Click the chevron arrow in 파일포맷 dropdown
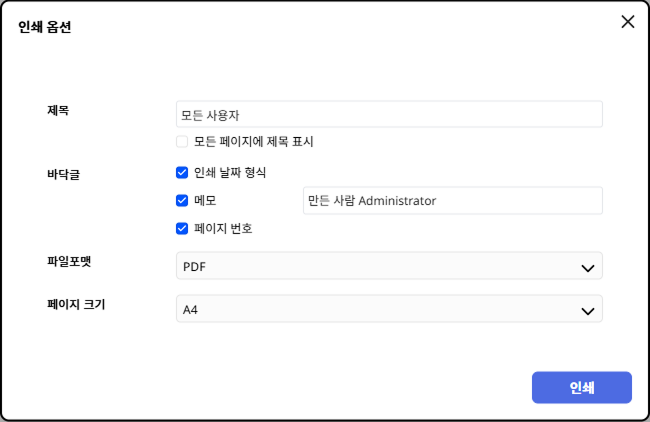Screen dimensions: 650x422 point(587,267)
